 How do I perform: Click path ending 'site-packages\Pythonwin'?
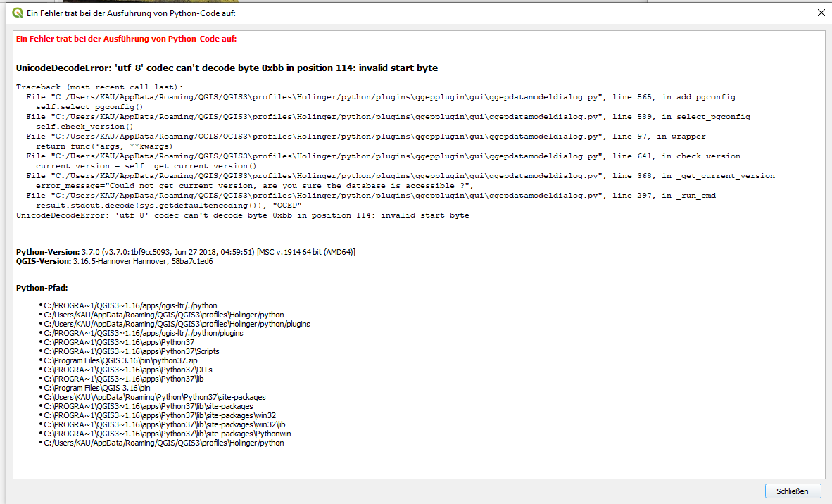click(x=168, y=434)
